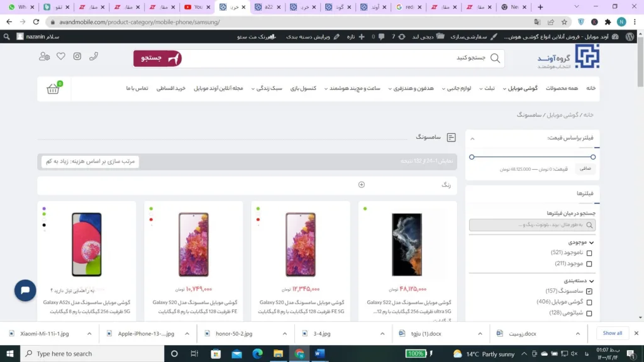Open the Instagram icon in header
This screenshot has height=362, width=644.
[77, 56]
